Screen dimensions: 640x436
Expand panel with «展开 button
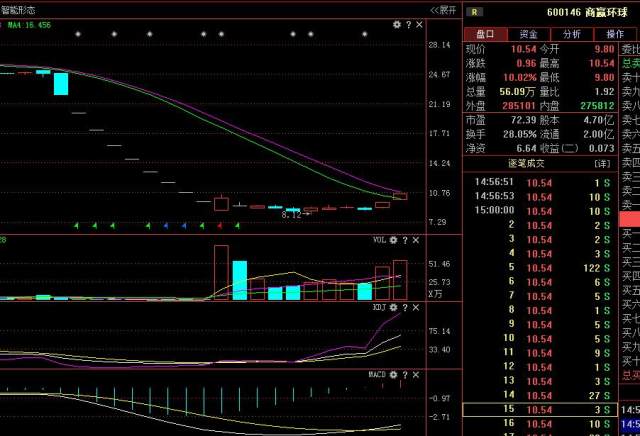click(443, 10)
